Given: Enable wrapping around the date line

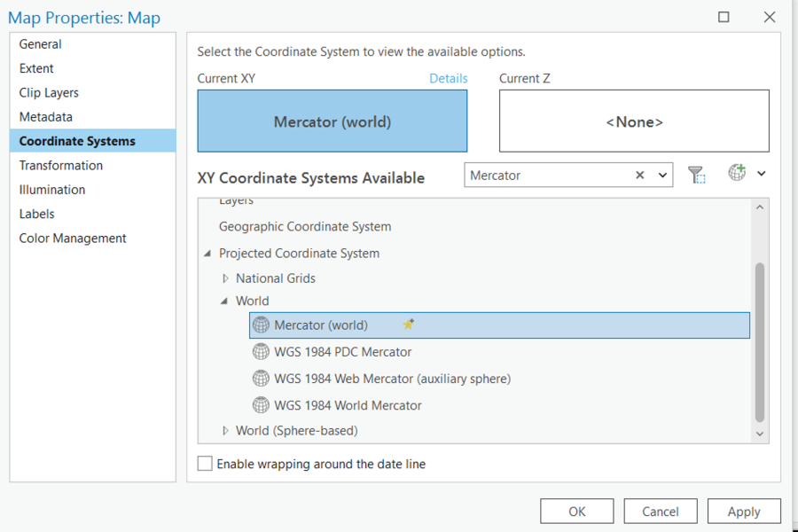Looking at the screenshot, I should tap(205, 463).
